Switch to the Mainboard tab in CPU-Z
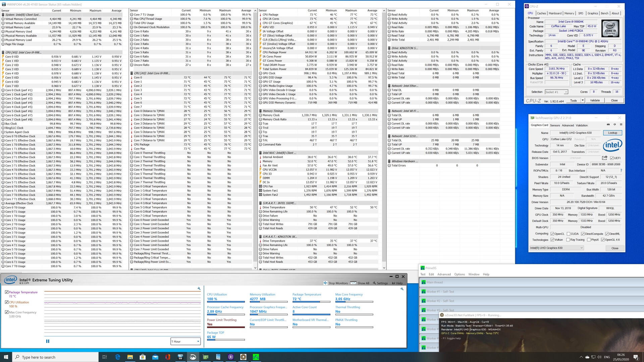This screenshot has width=644, height=362. (x=555, y=13)
